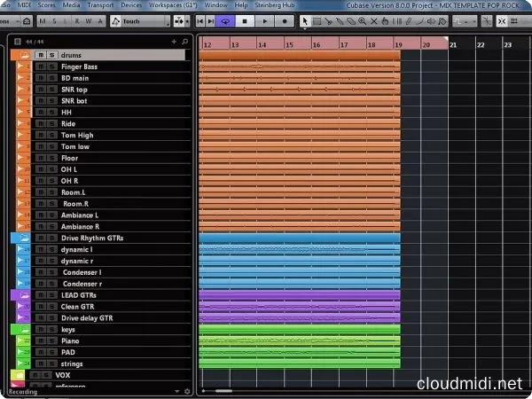Open the Transport menu
This screenshot has height=399, width=532.
[97, 5]
